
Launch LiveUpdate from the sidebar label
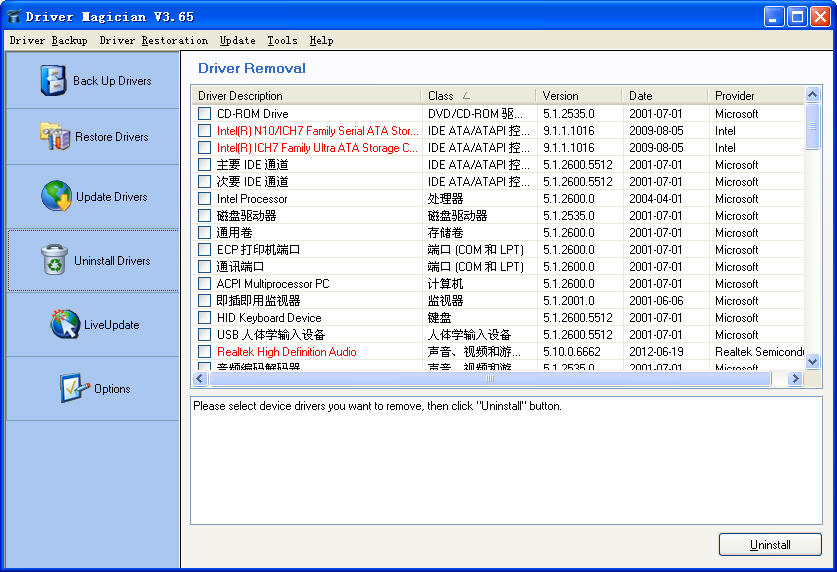pos(112,324)
